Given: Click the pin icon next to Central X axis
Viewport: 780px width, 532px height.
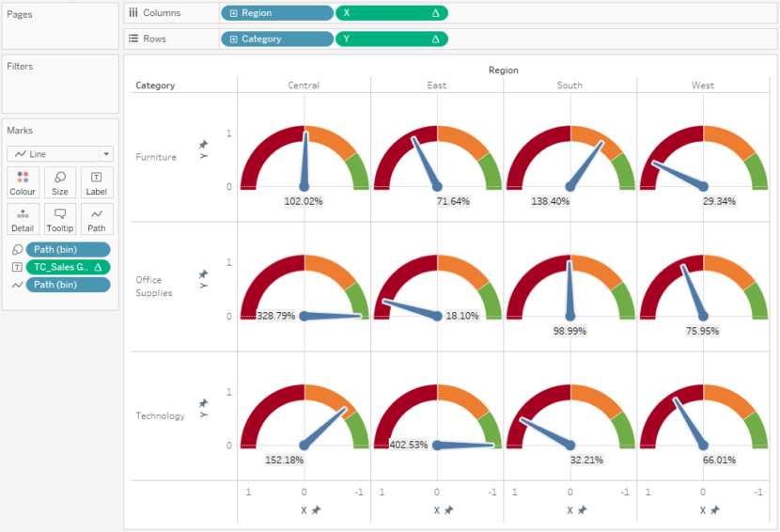Looking at the screenshot, I should (x=317, y=509).
